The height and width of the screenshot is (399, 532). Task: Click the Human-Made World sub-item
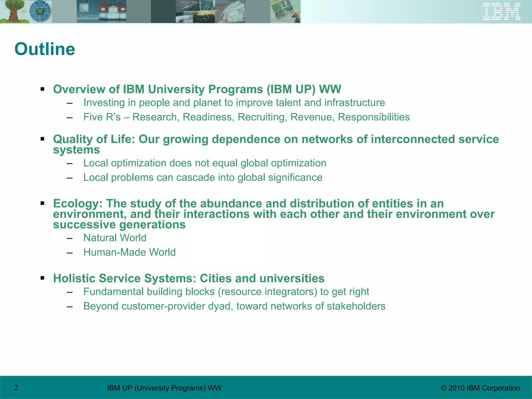pos(129,252)
